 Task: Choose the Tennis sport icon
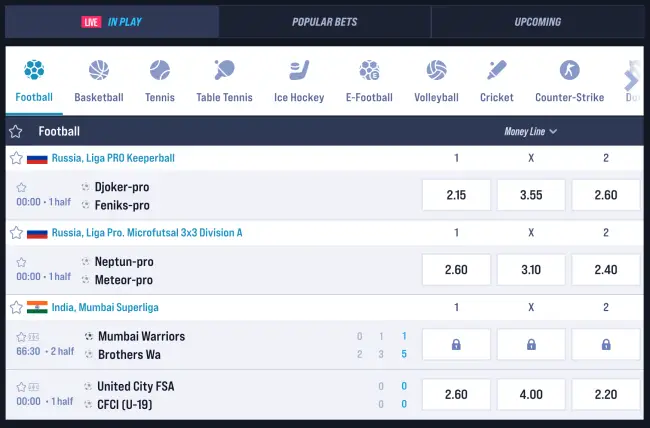point(160,80)
